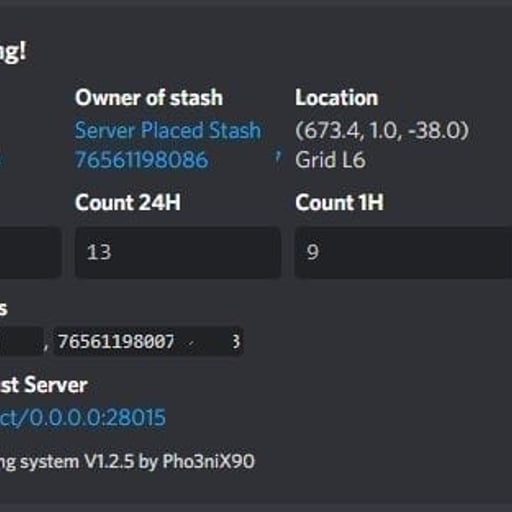Click the Grid L6 location text
This screenshot has height=512, width=512.
pyautogui.click(x=330, y=160)
